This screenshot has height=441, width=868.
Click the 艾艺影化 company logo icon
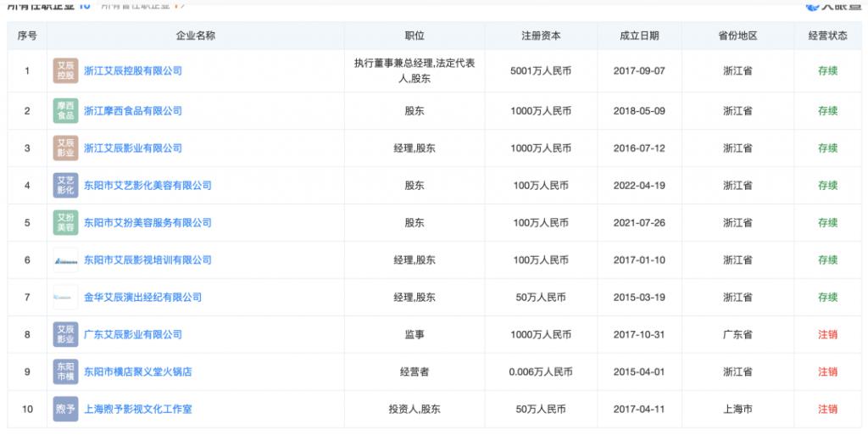65,186
